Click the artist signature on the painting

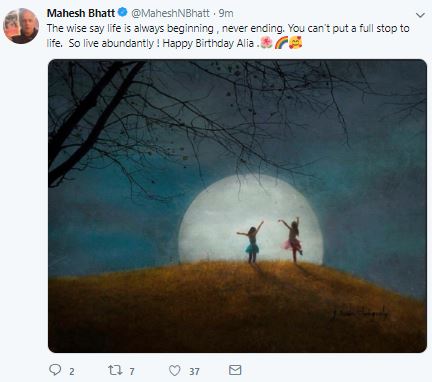coord(360,314)
